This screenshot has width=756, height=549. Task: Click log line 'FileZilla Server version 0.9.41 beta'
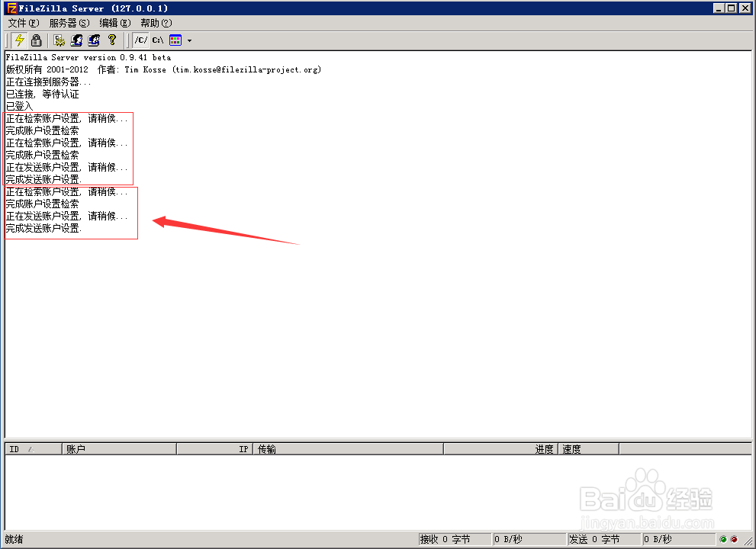[88, 57]
